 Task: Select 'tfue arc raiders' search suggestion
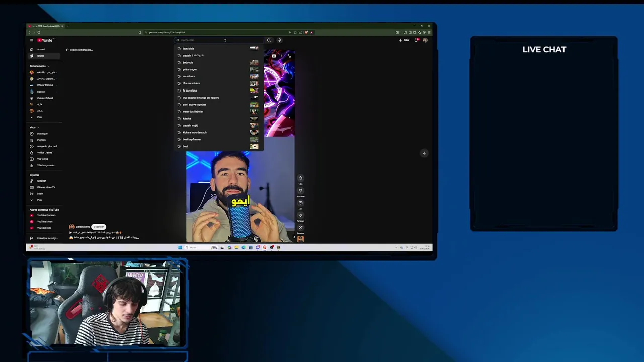[217, 83]
